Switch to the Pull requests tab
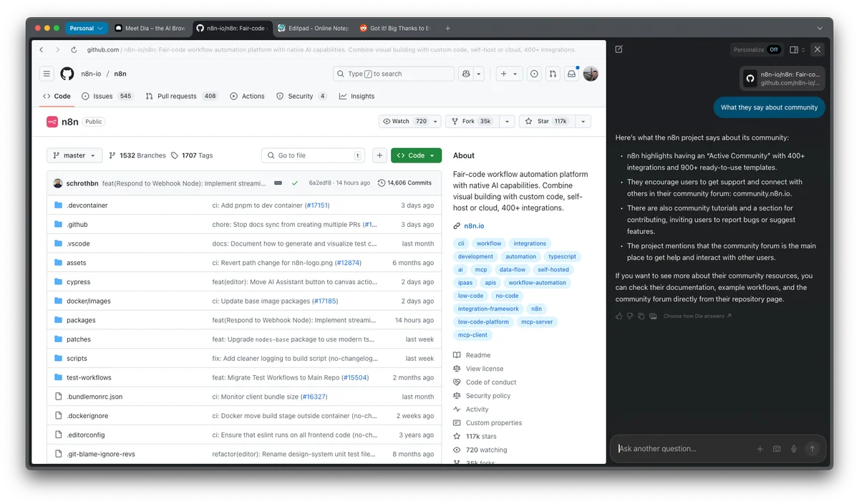The height and width of the screenshot is (504, 859). click(181, 96)
